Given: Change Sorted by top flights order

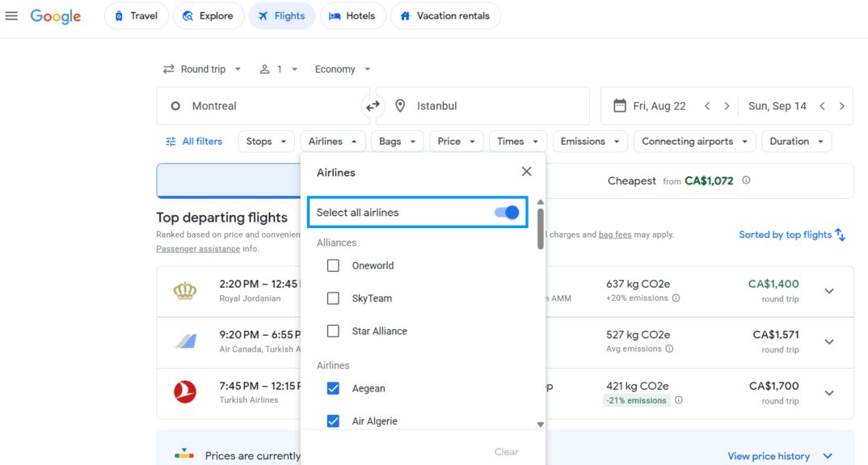Looking at the screenshot, I should click(x=791, y=235).
